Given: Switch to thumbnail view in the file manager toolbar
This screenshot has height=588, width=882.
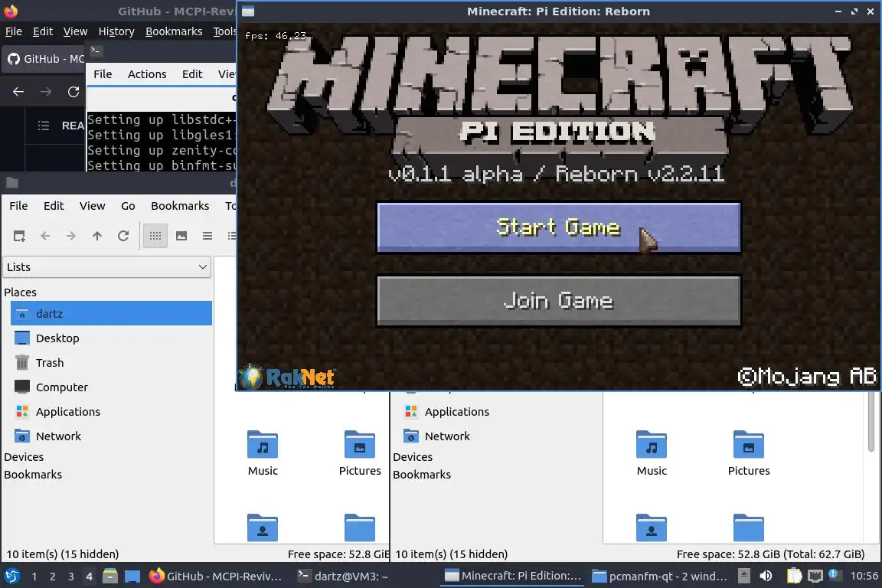Looking at the screenshot, I should click(x=181, y=236).
